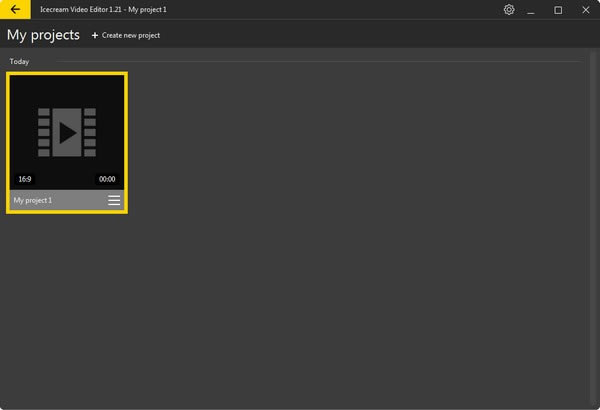Image resolution: width=600 pixels, height=410 pixels.
Task: Click the Create new project text
Action: (x=131, y=35)
